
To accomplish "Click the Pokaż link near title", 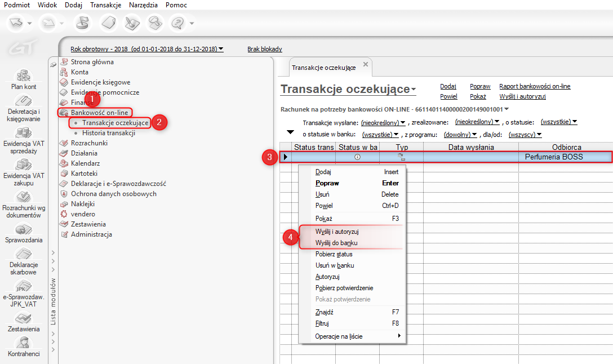I will (x=478, y=96).
